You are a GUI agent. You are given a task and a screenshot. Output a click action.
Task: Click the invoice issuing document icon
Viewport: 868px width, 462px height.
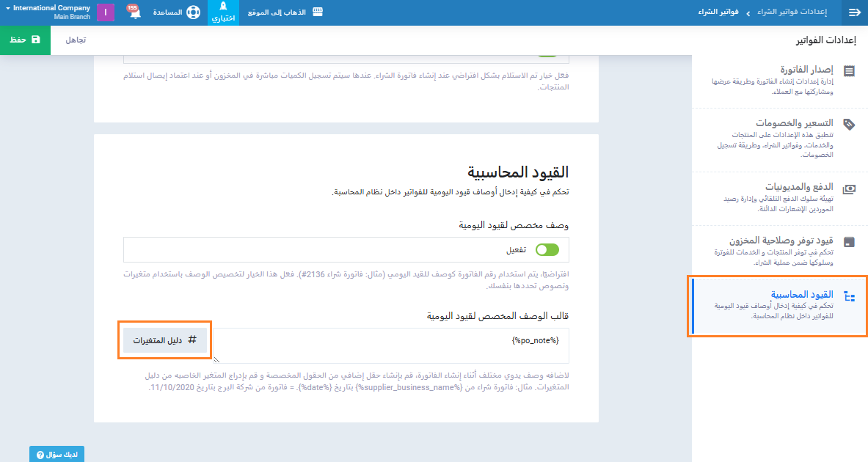coord(849,71)
